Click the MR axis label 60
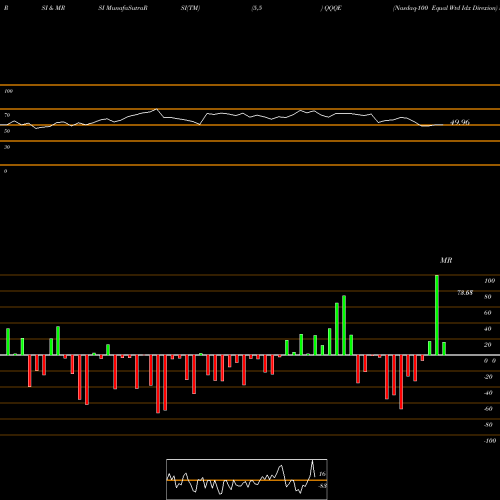The height and width of the screenshot is (500, 500). pyautogui.click(x=488, y=313)
